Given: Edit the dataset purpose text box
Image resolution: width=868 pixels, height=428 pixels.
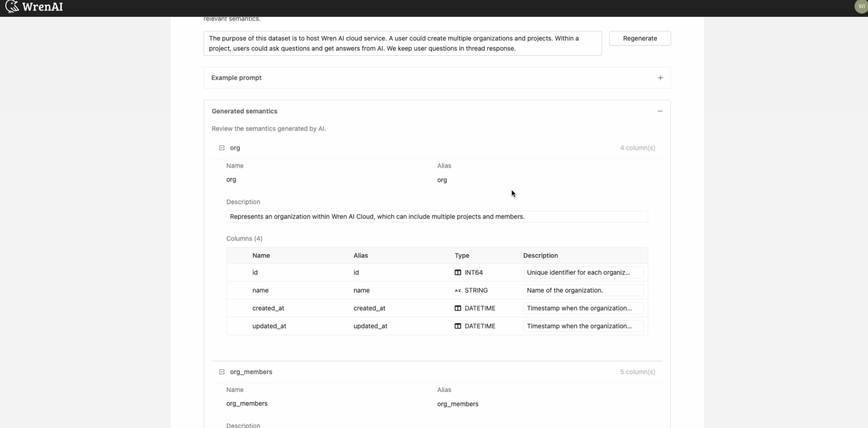Looking at the screenshot, I should click(403, 43).
